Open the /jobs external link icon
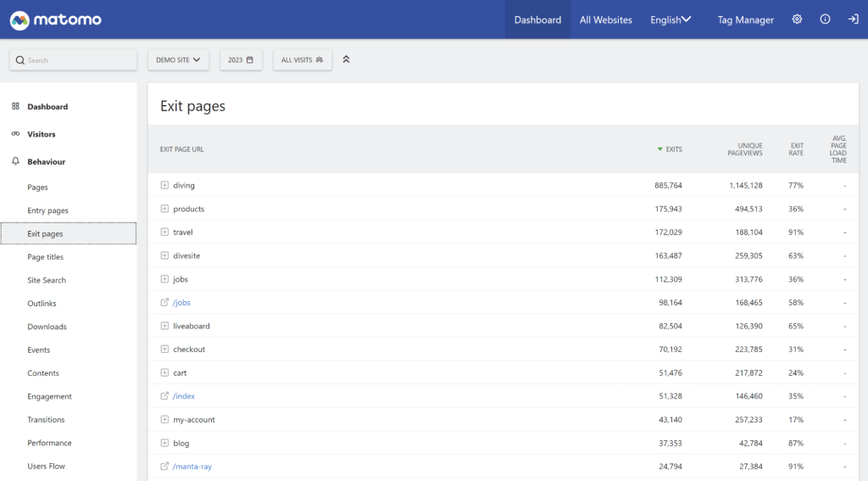Screen dimensions: 868x481 (x=164, y=303)
